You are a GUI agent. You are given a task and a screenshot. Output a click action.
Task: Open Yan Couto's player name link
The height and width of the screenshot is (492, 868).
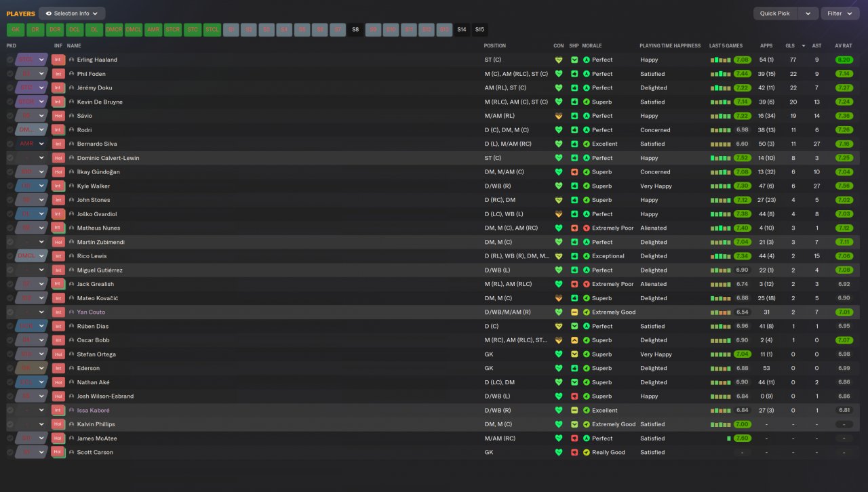point(91,312)
